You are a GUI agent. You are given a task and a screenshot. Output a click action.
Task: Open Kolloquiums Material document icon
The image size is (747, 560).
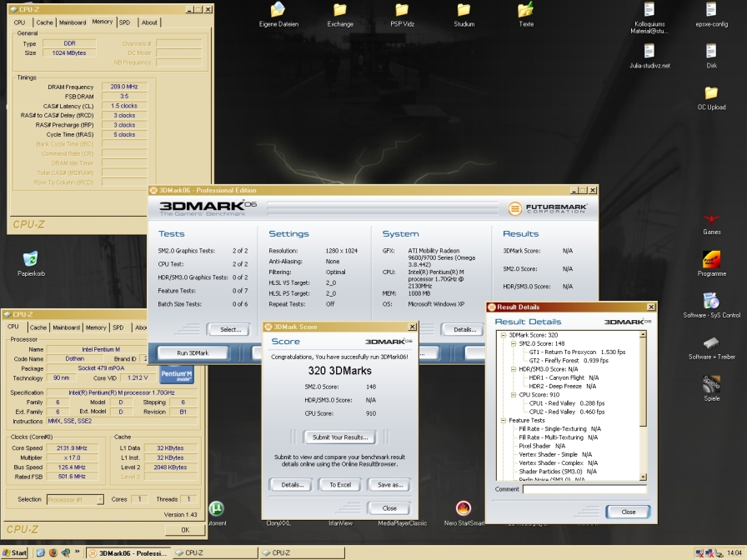(x=649, y=17)
